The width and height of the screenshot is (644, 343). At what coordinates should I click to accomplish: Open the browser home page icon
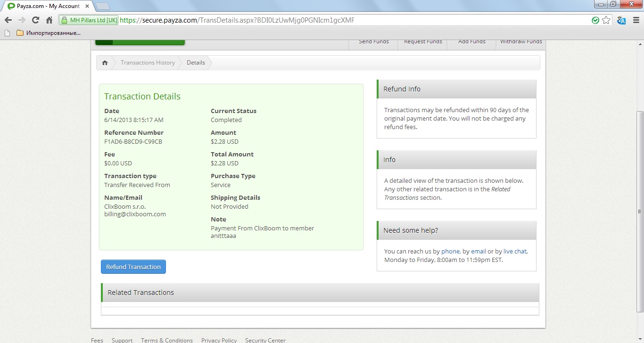click(49, 20)
